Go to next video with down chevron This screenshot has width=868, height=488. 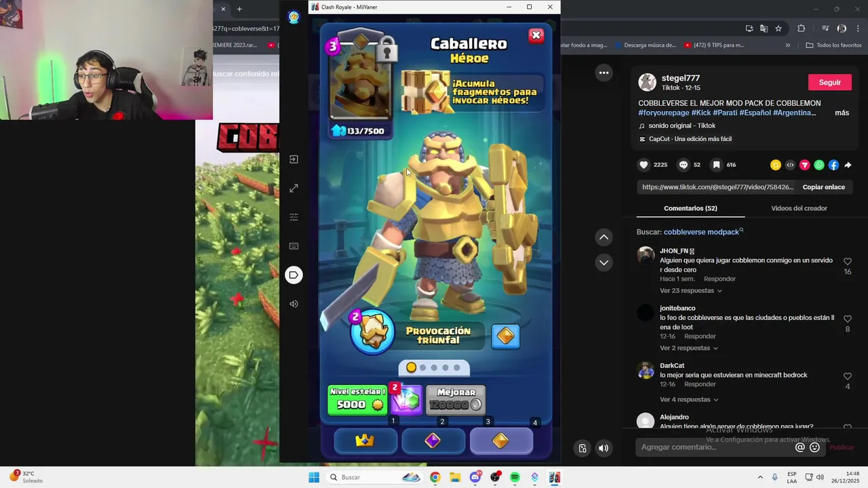pos(604,262)
